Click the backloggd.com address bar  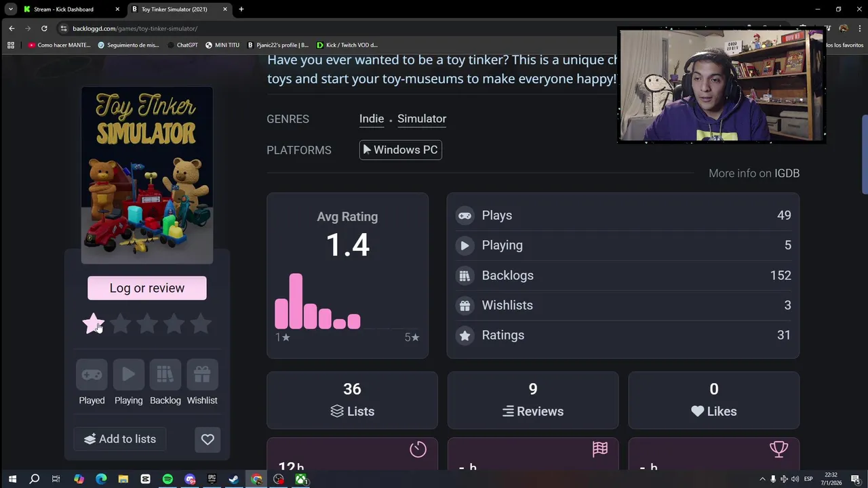pos(339,28)
